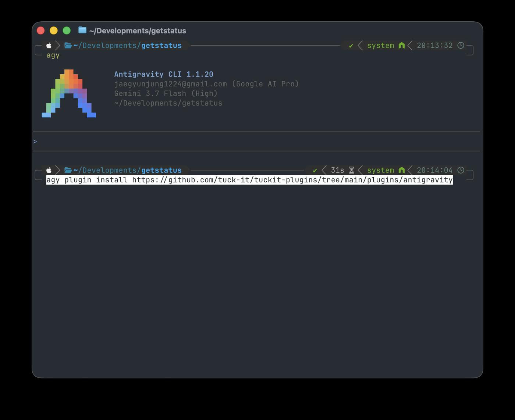The image size is (515, 420).
Task: Click the green checkmark beside 20:13:32 prompt
Action: (x=351, y=46)
